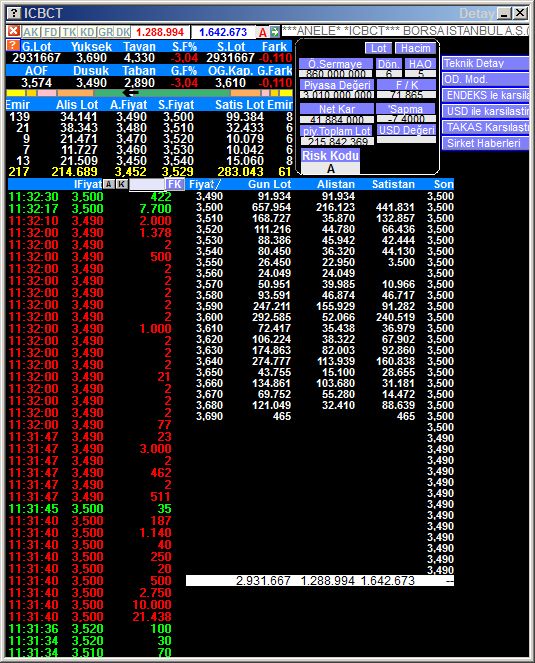Switch to the Hacim tab
Screen dimensions: 535x663
(415, 48)
